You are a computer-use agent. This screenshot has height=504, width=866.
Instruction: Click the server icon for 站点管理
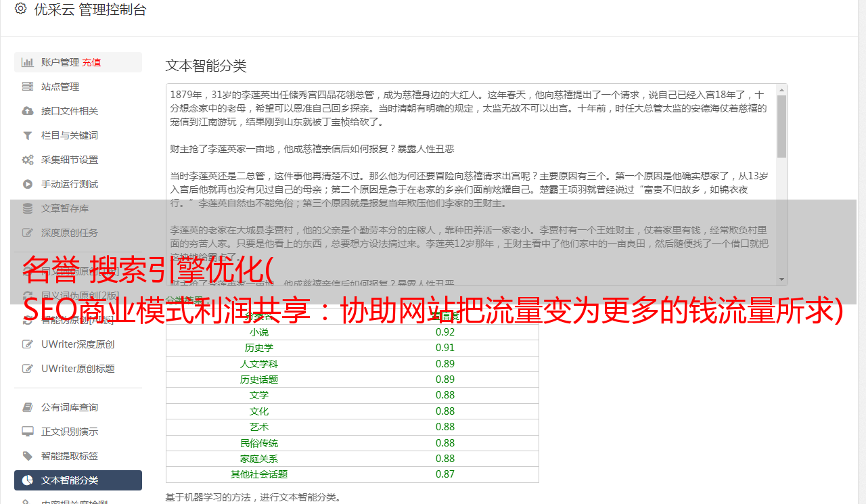[x=27, y=87]
